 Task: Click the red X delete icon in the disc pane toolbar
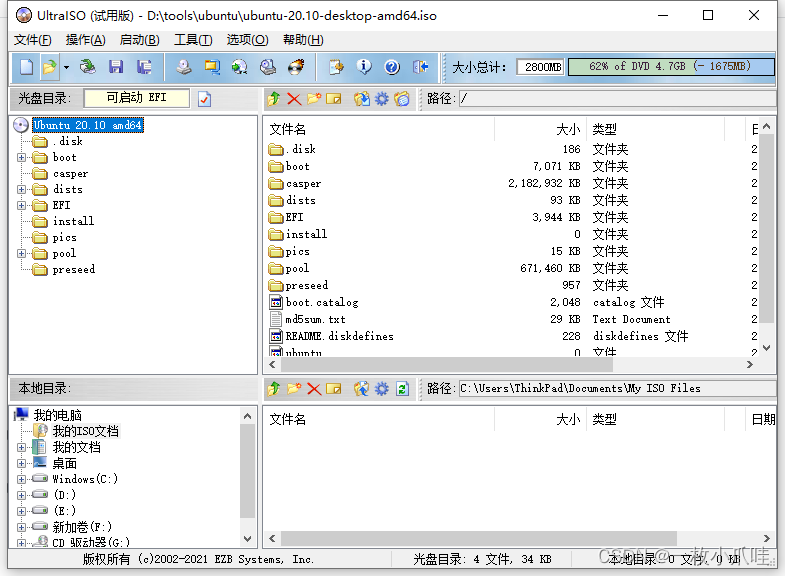[x=294, y=99]
